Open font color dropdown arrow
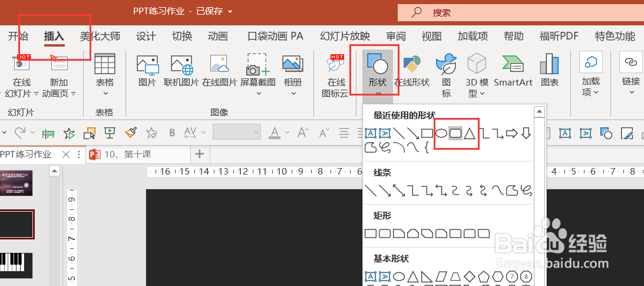This screenshot has width=644, height=286. pos(287,133)
